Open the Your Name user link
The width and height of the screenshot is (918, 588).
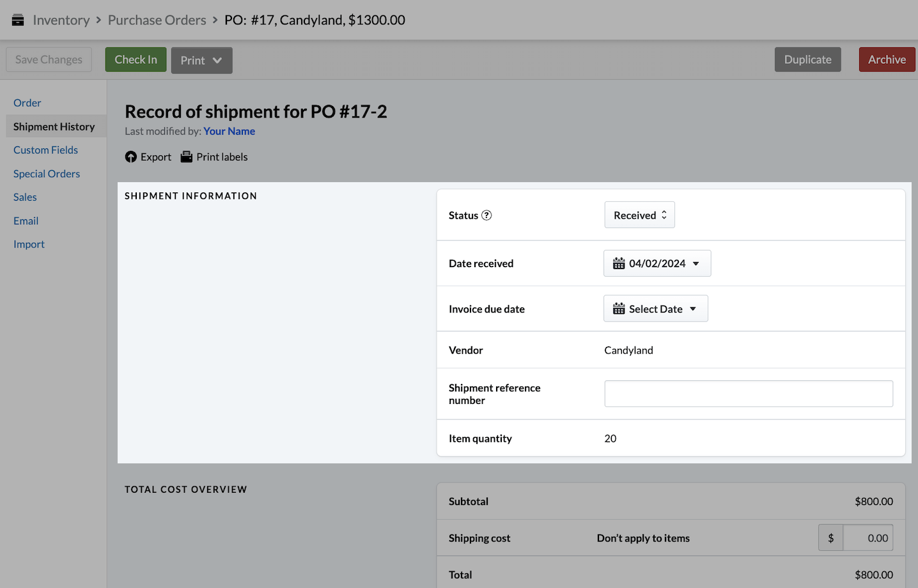pos(229,131)
